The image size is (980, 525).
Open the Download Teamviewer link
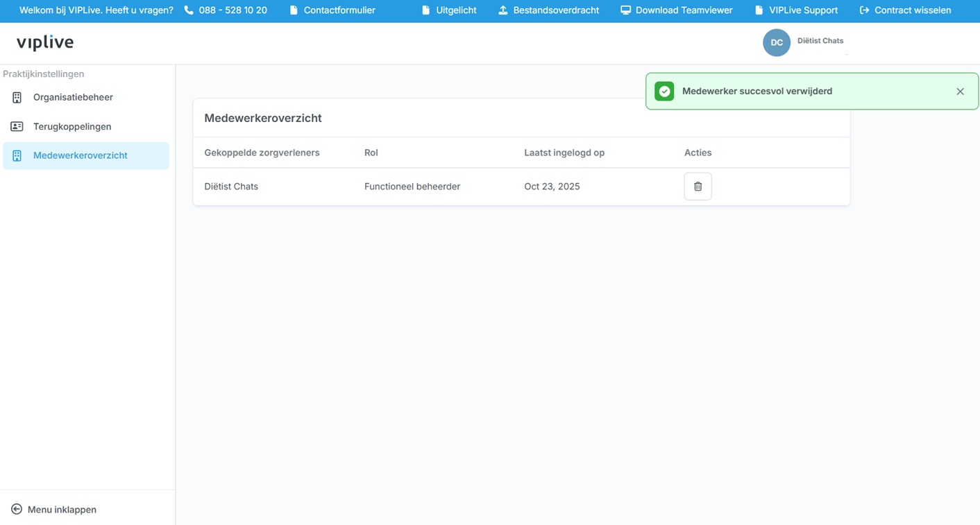pyautogui.click(x=684, y=10)
